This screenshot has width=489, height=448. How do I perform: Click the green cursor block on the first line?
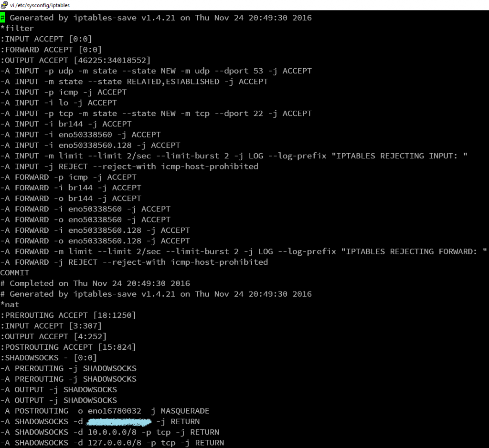pyautogui.click(x=2, y=18)
